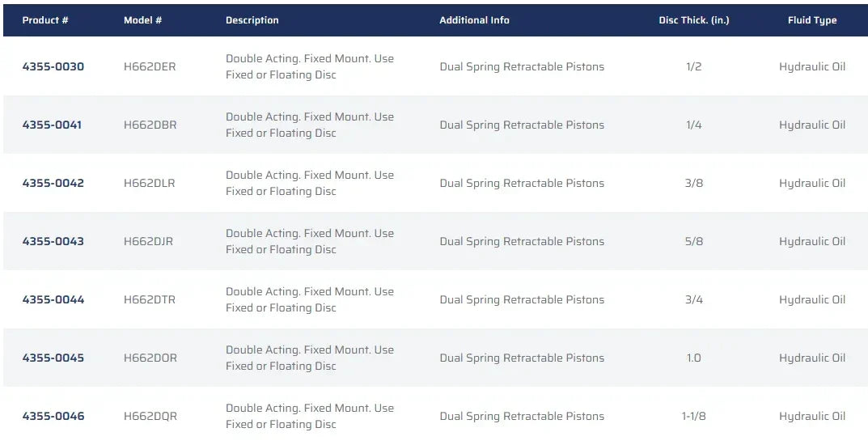Open product link 4355-0030
Screen dimensions: 868x445
[x=53, y=66]
